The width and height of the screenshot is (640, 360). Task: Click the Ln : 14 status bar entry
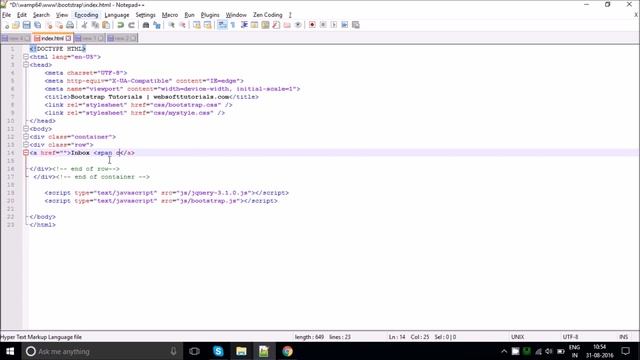point(397,337)
